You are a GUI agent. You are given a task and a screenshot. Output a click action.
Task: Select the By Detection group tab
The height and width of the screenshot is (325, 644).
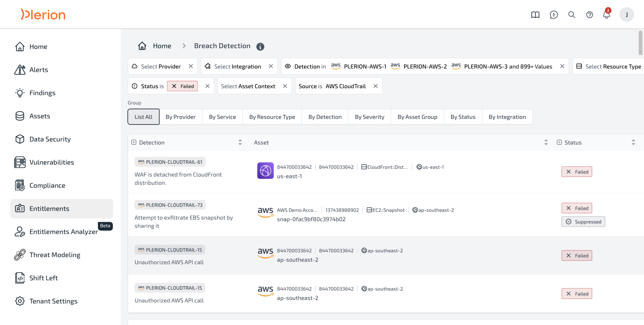(325, 117)
